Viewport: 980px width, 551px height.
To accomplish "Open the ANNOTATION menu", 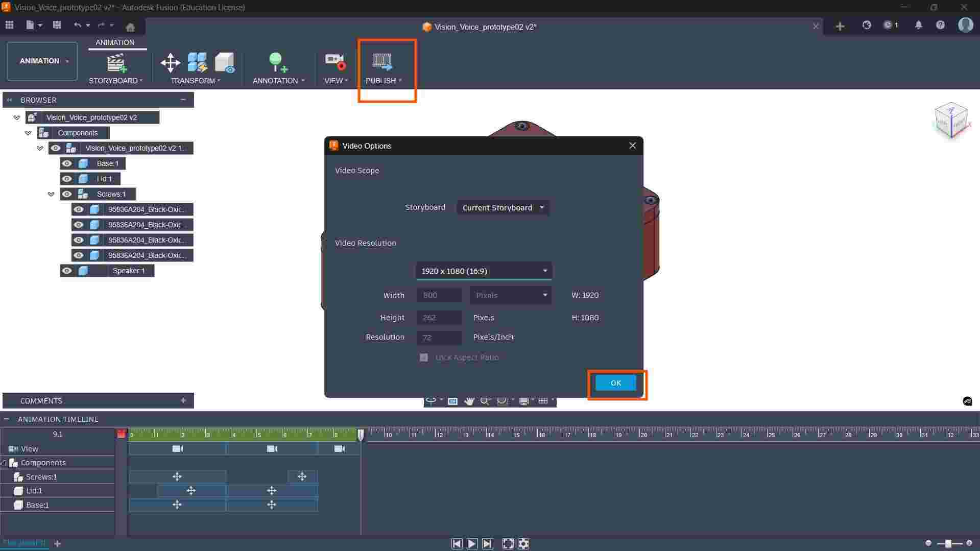I will coord(278,81).
